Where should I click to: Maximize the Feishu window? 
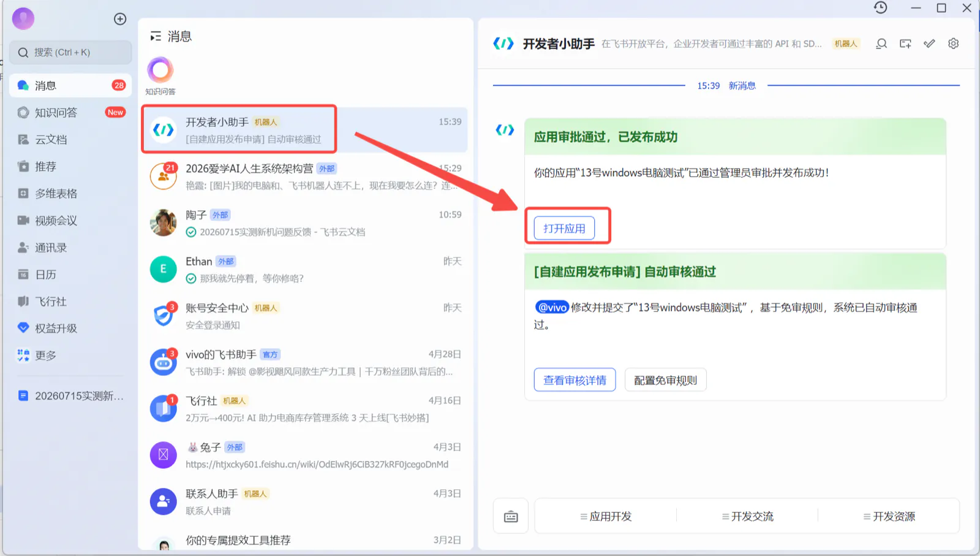941,8
